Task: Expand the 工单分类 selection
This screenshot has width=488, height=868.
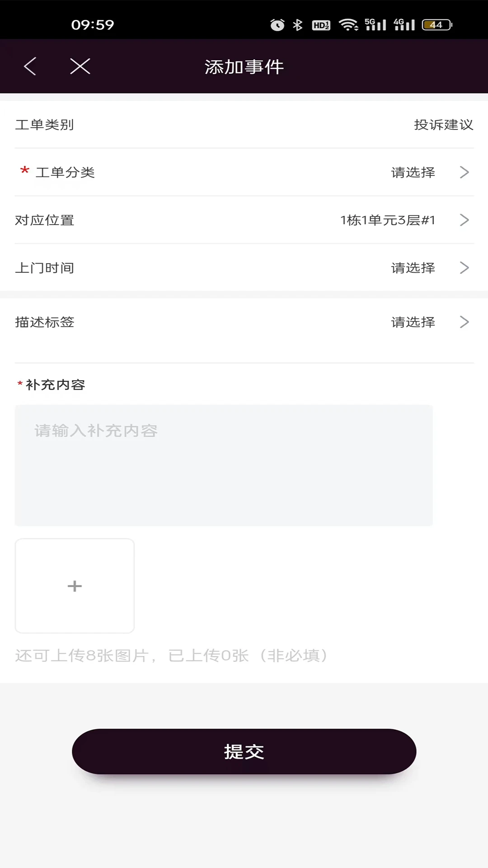Action: [244, 172]
